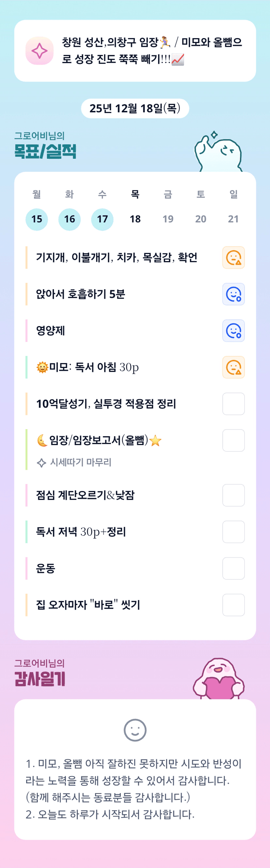Open the 점심 계단오르기&낮잠 task text
The height and width of the screenshot is (868, 270).
pos(85,495)
